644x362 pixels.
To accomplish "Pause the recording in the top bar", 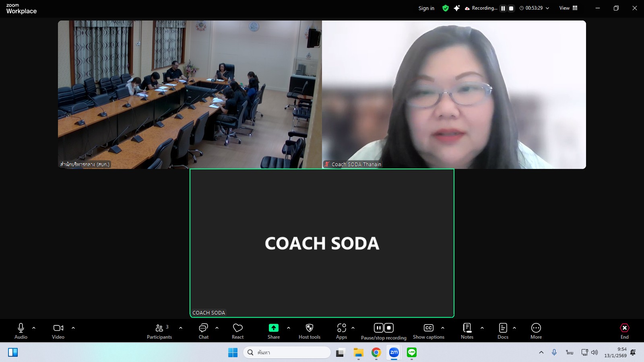I will pos(503,8).
